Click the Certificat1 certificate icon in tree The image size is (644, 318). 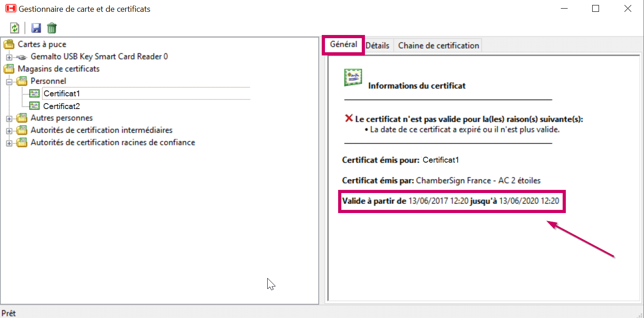(35, 94)
